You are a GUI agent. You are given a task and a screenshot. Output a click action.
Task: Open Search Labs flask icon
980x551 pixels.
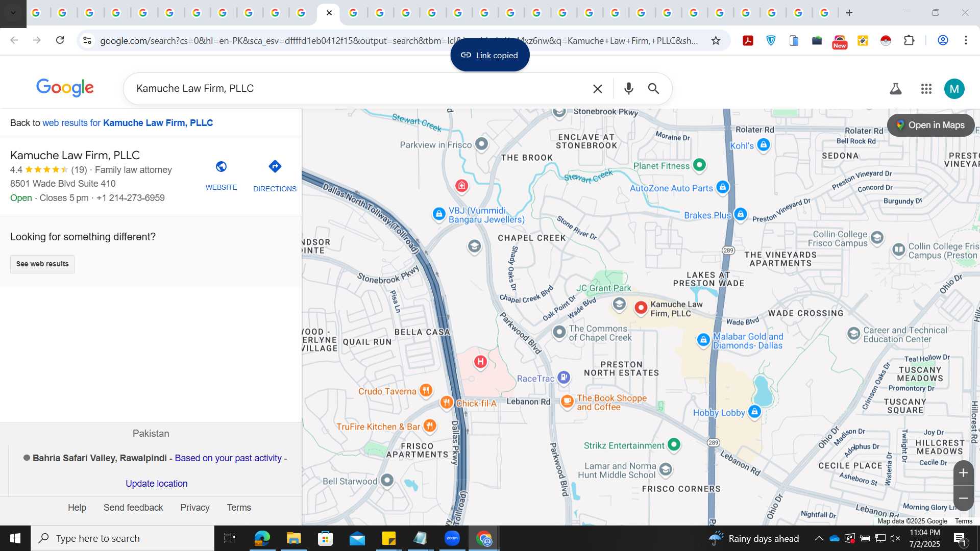point(895,89)
